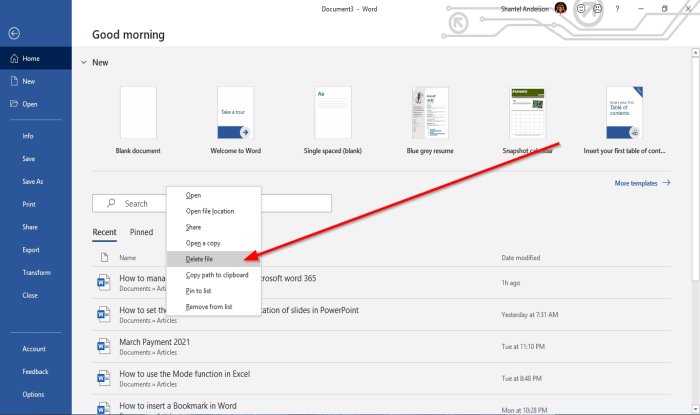The image size is (700, 415).
Task: Open Help with the question mark icon
Action: (x=617, y=8)
